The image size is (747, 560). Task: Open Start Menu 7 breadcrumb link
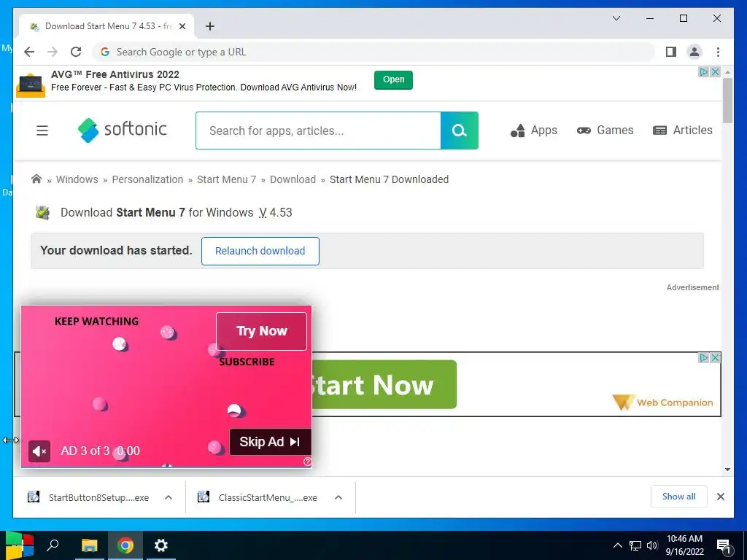click(226, 179)
